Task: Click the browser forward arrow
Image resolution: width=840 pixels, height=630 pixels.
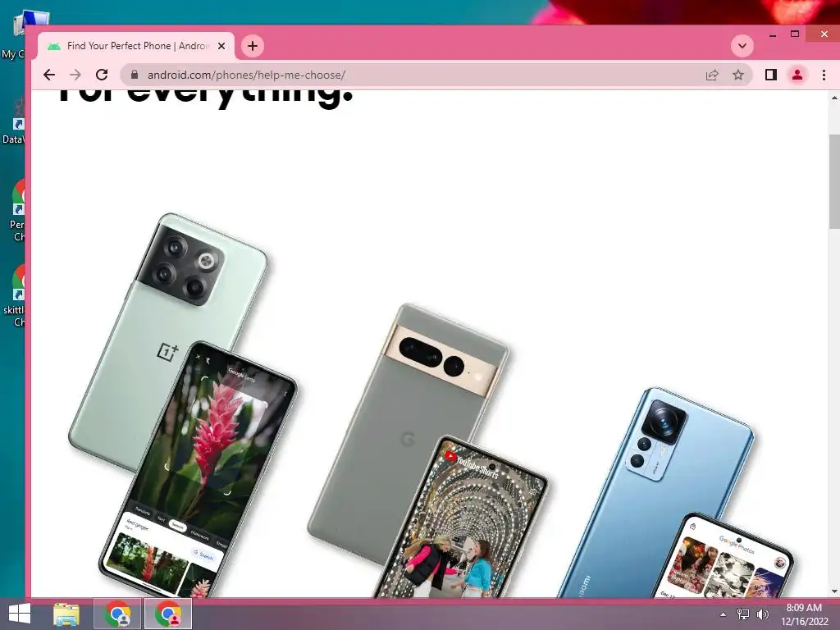Action: pos(75,75)
